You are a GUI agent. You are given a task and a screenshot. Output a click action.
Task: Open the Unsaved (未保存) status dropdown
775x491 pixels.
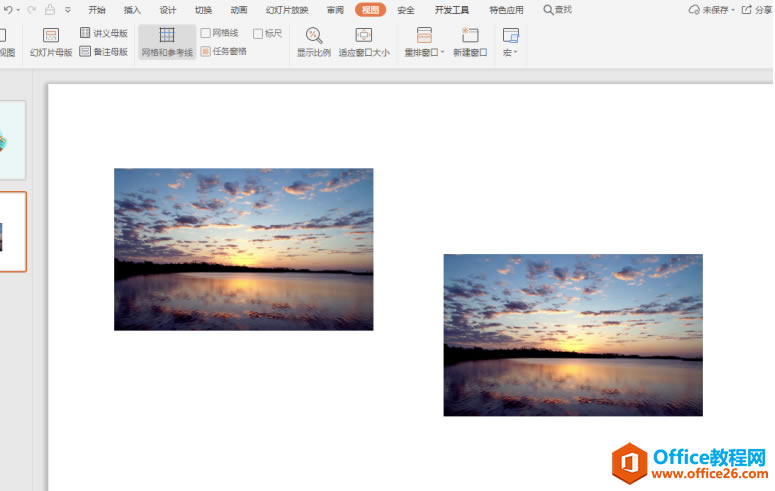pyautogui.click(x=711, y=10)
